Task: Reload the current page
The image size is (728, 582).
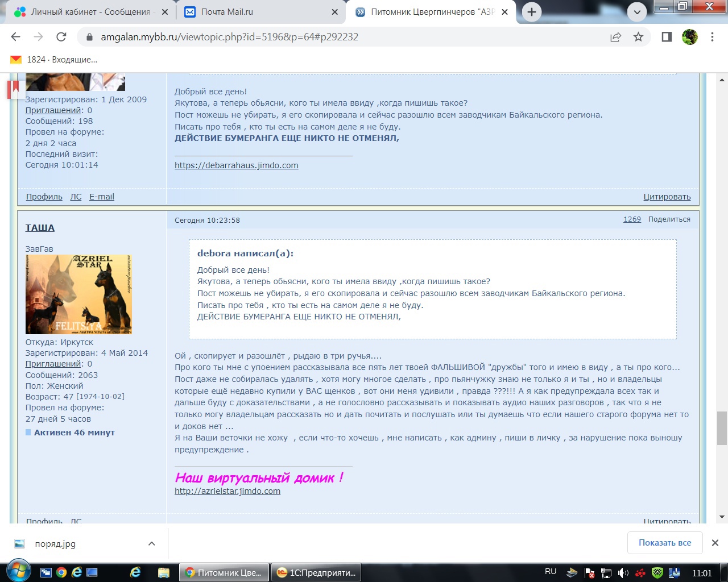Action: click(x=61, y=37)
